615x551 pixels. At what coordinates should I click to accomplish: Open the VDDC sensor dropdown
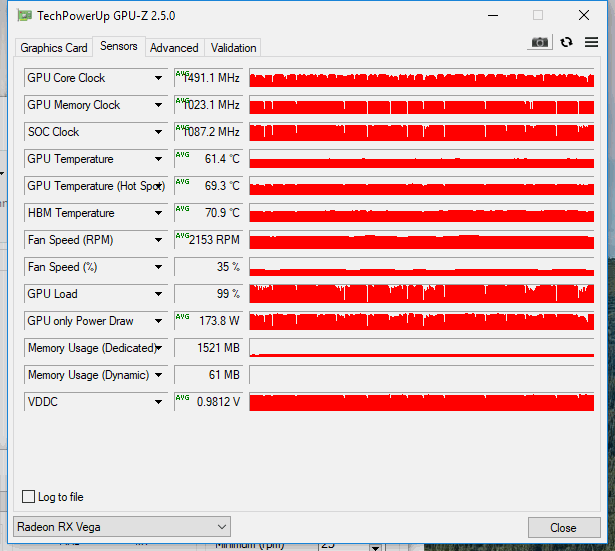tap(158, 402)
